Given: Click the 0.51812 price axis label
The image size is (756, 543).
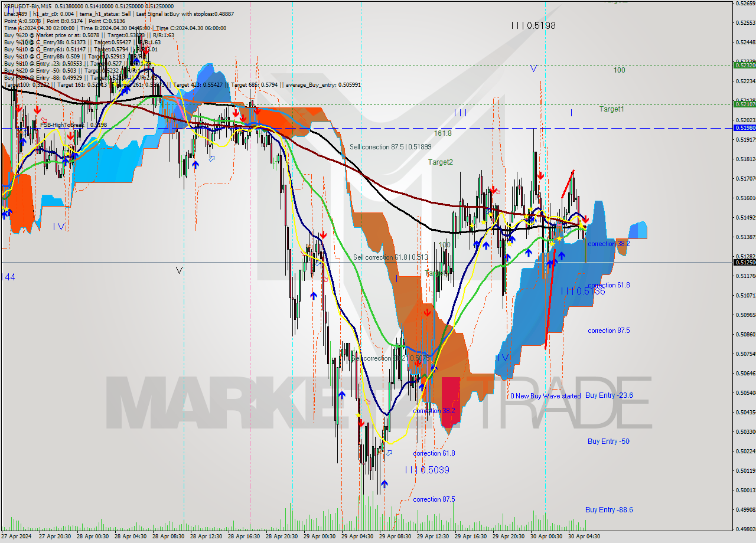Looking at the screenshot, I should (x=745, y=159).
